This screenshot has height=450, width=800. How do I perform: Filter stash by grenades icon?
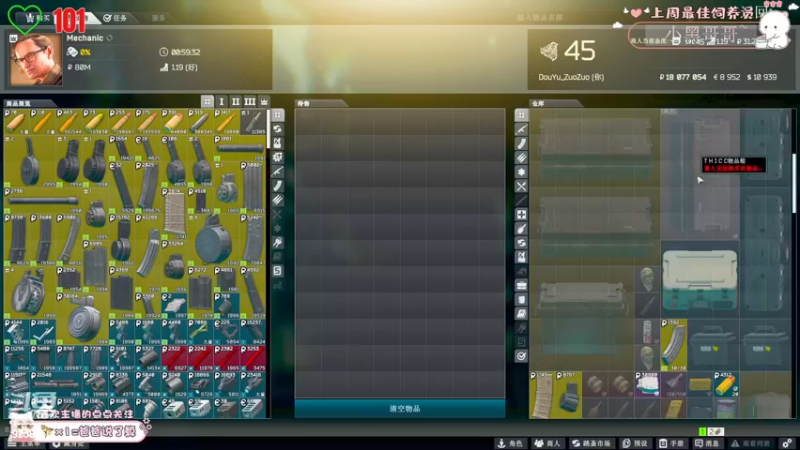(x=521, y=172)
